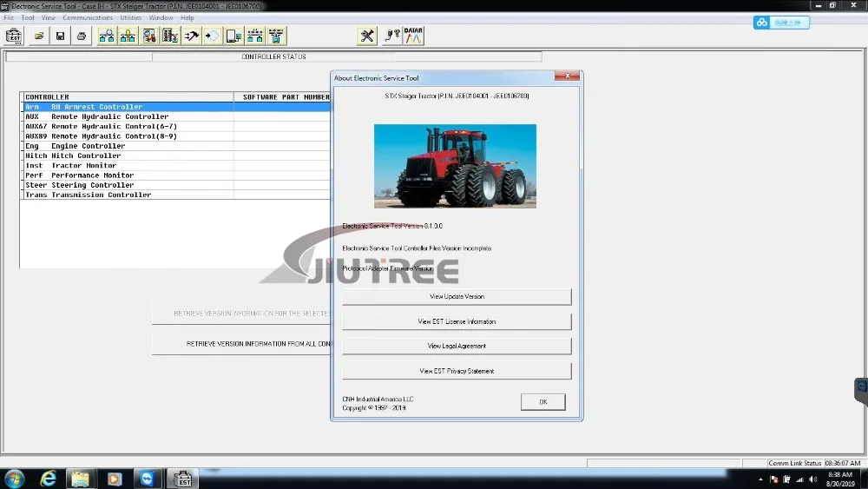Click the funnel-shaped network toolbar icon
The width and height of the screenshot is (868, 489).
point(276,36)
